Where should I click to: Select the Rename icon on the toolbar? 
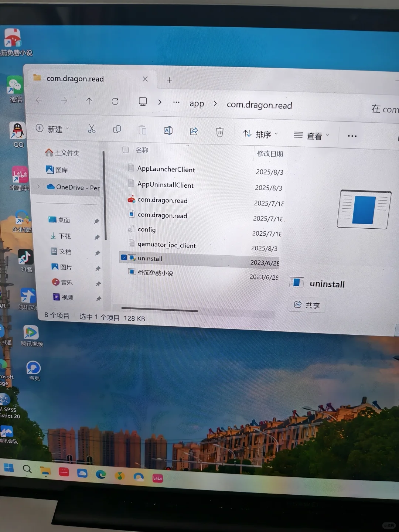(168, 130)
